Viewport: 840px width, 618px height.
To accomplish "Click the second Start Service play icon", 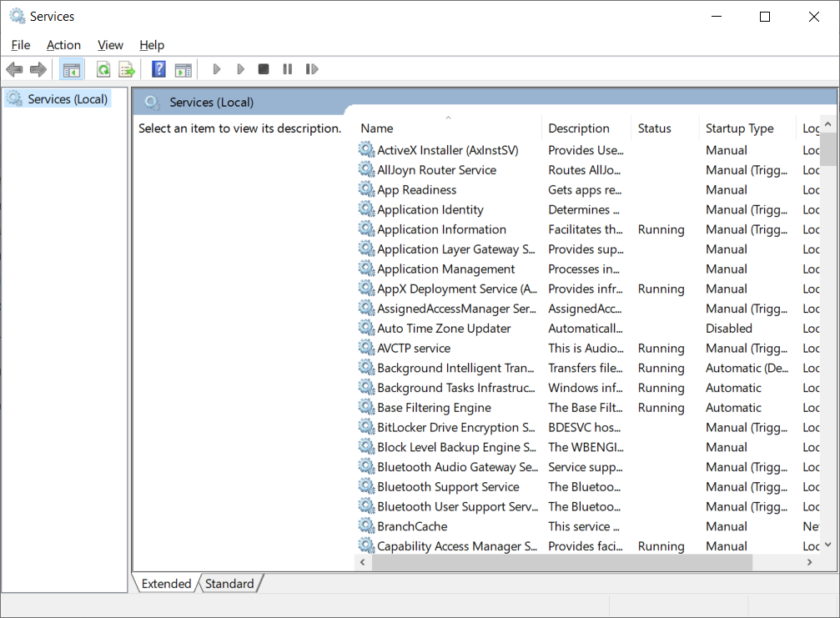I will pyautogui.click(x=240, y=69).
